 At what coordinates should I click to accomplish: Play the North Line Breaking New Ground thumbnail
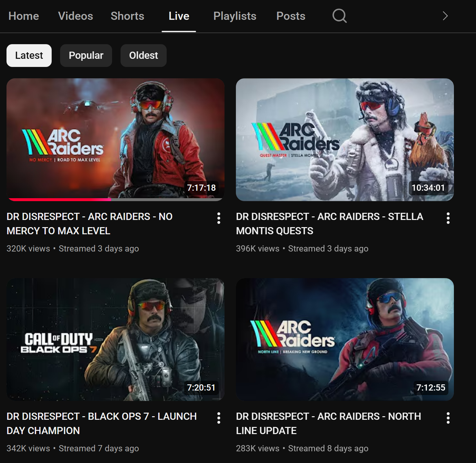click(x=345, y=340)
